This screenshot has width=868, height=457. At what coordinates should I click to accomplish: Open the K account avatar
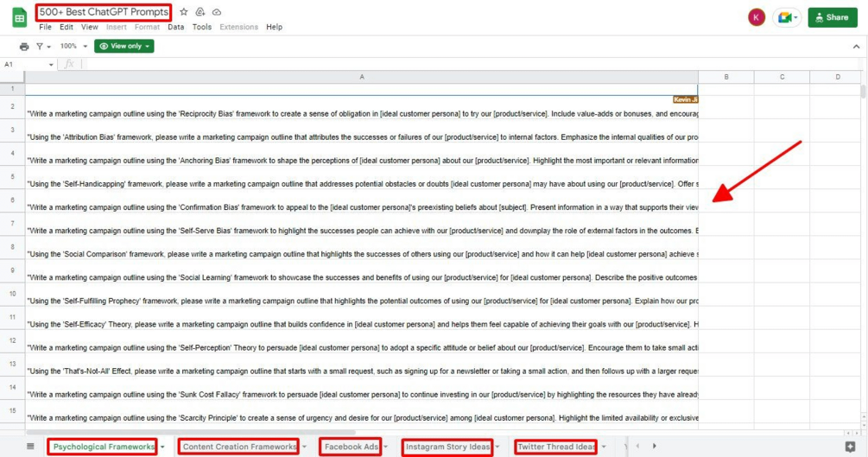[756, 17]
